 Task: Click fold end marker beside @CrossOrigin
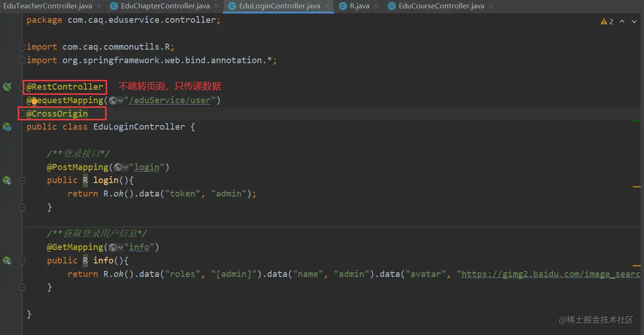[22, 114]
